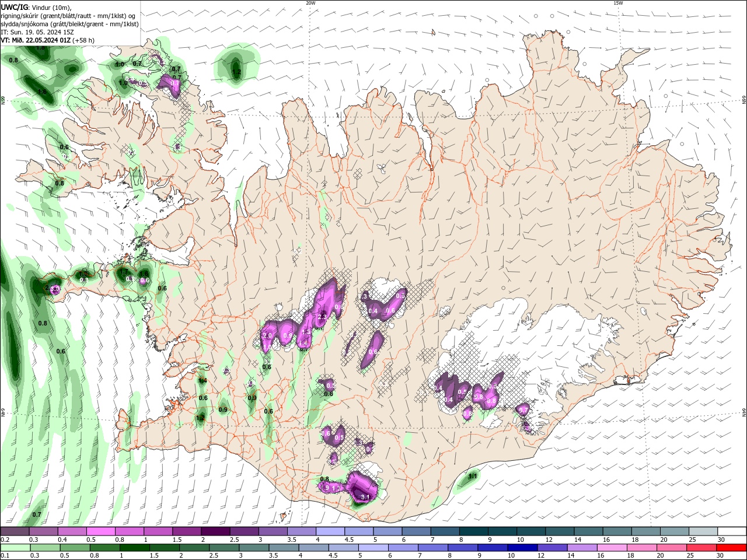Pick the dark teal snow-scale swatch between 8 and 9

click(x=473, y=531)
